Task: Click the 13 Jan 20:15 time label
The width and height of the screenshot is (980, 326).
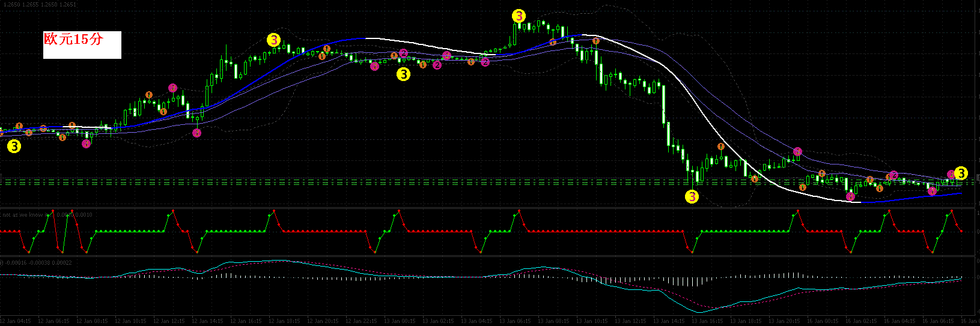Action: click(x=784, y=321)
